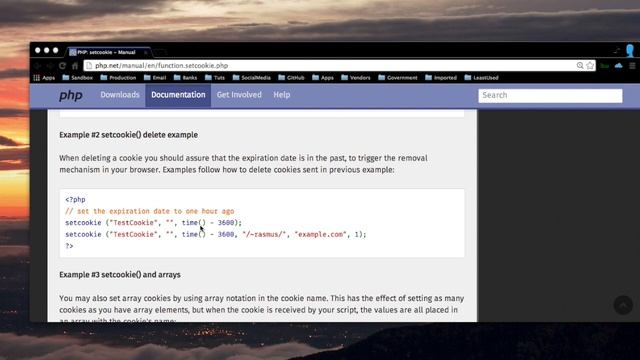640x360 pixels.
Task: Select the Documentation nav item
Action: coord(178,95)
